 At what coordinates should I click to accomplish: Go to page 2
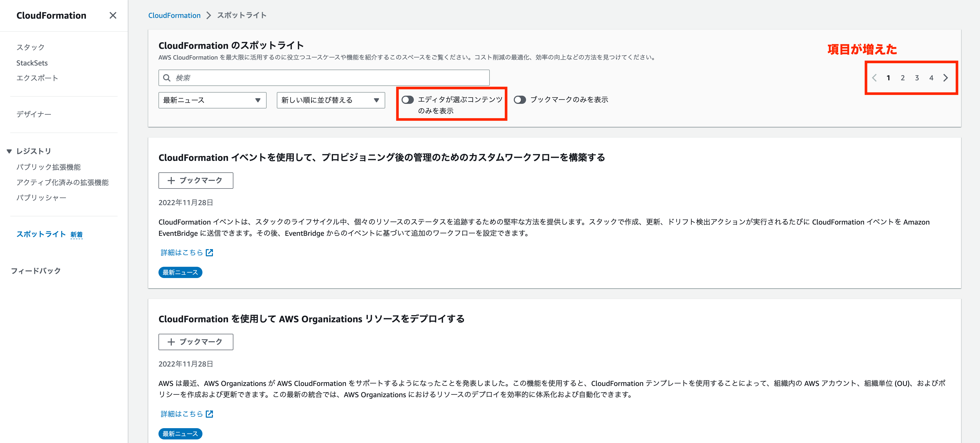(902, 78)
